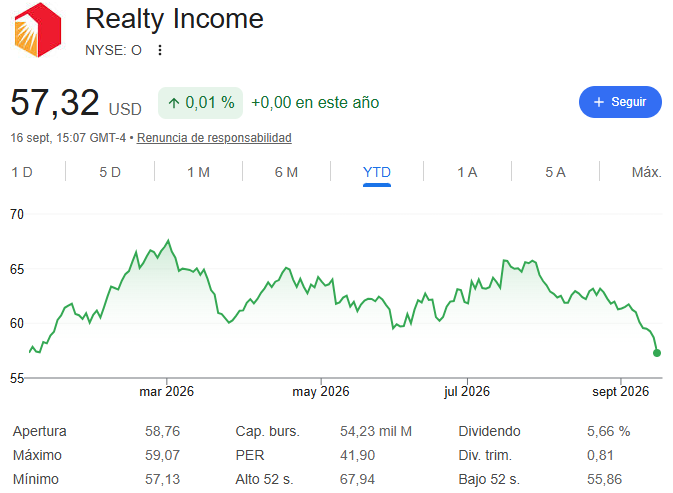The width and height of the screenshot is (673, 493).
Task: Click the 'sept 2026' axis label
Action: (621, 391)
